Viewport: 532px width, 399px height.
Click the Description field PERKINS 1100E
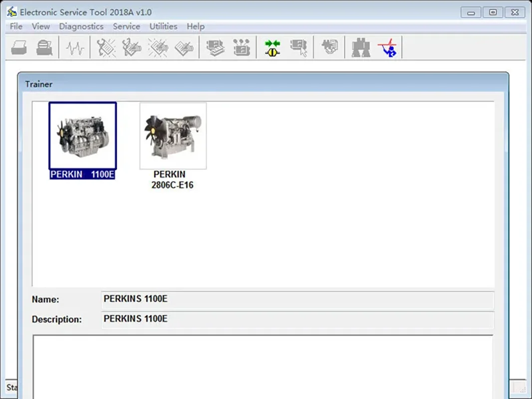297,319
